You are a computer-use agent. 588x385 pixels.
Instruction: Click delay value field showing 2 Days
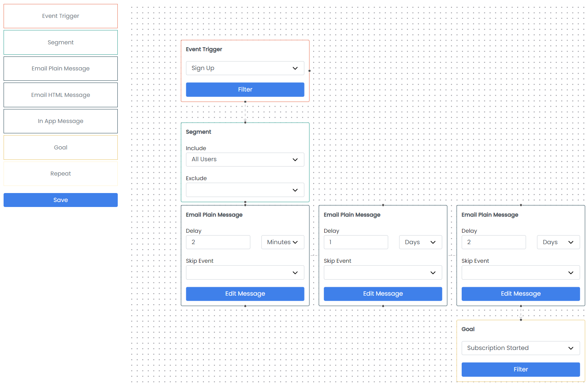[x=494, y=242]
